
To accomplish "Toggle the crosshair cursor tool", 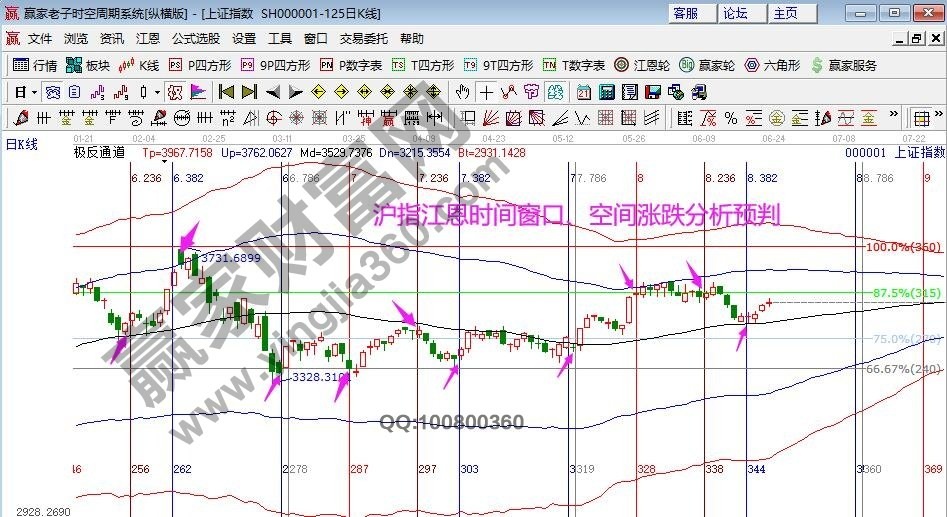I will 485,92.
